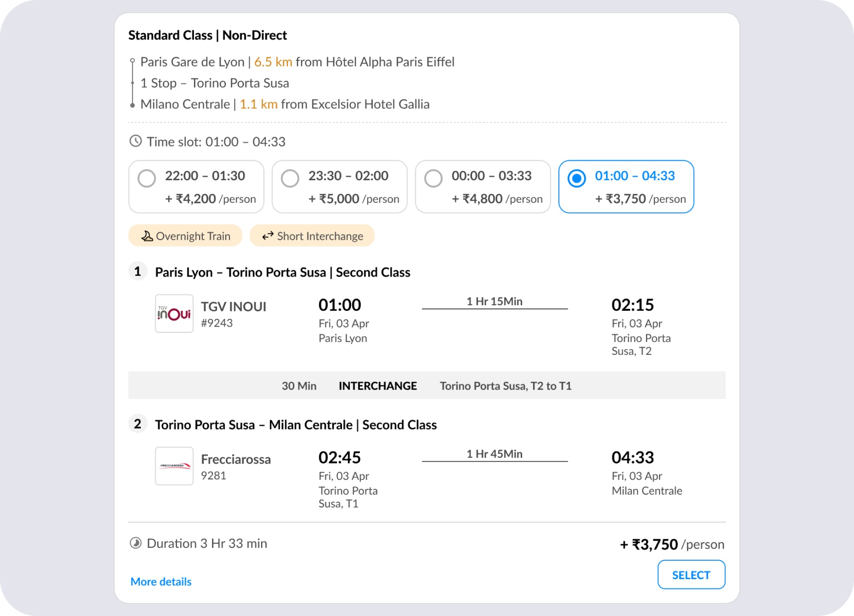Click the Overnight Train moon icon

(x=147, y=236)
